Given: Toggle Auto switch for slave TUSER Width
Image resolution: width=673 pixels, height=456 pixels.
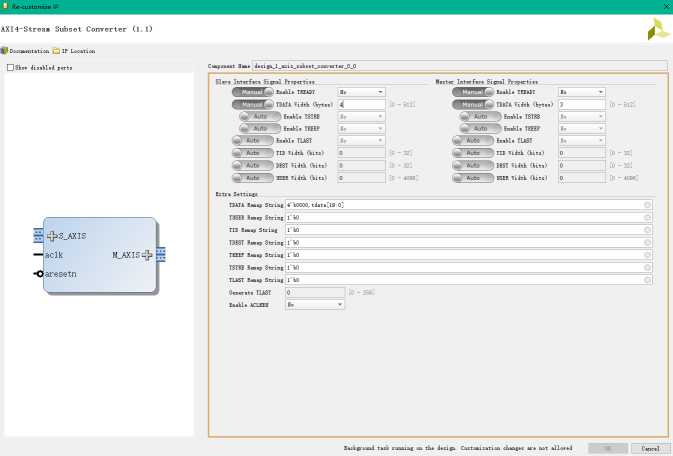Looking at the screenshot, I should point(252,178).
